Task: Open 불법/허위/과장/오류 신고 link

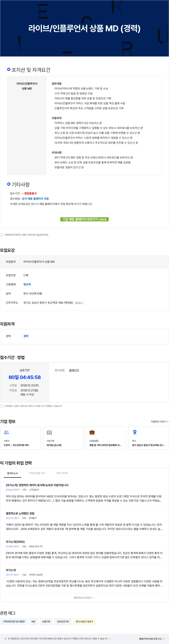Action: point(152,639)
